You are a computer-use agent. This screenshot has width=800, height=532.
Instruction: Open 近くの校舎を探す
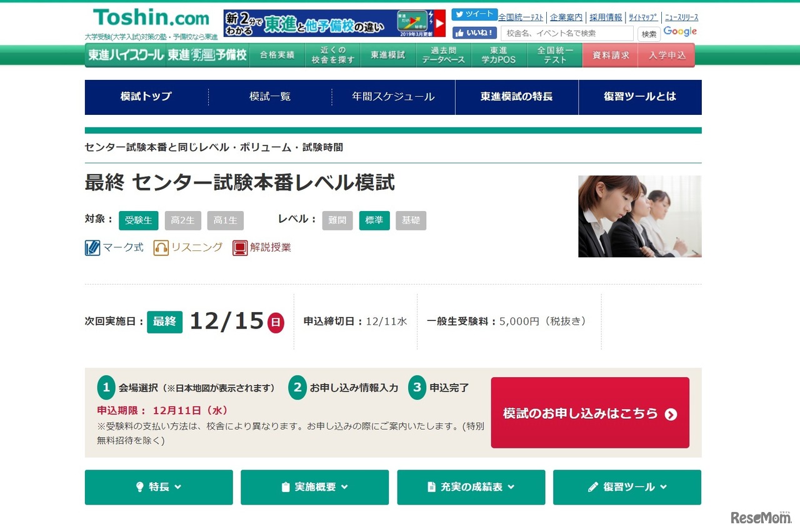[x=332, y=55]
